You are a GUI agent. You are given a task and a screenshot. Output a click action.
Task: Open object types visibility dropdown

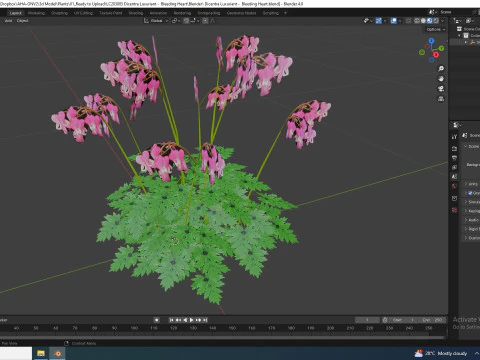(x=368, y=21)
